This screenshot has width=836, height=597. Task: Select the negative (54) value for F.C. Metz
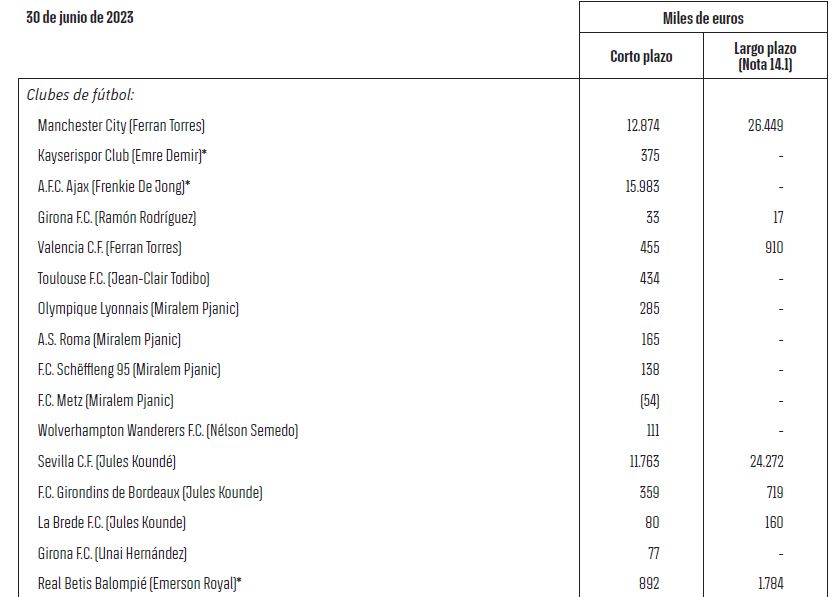[x=649, y=401]
